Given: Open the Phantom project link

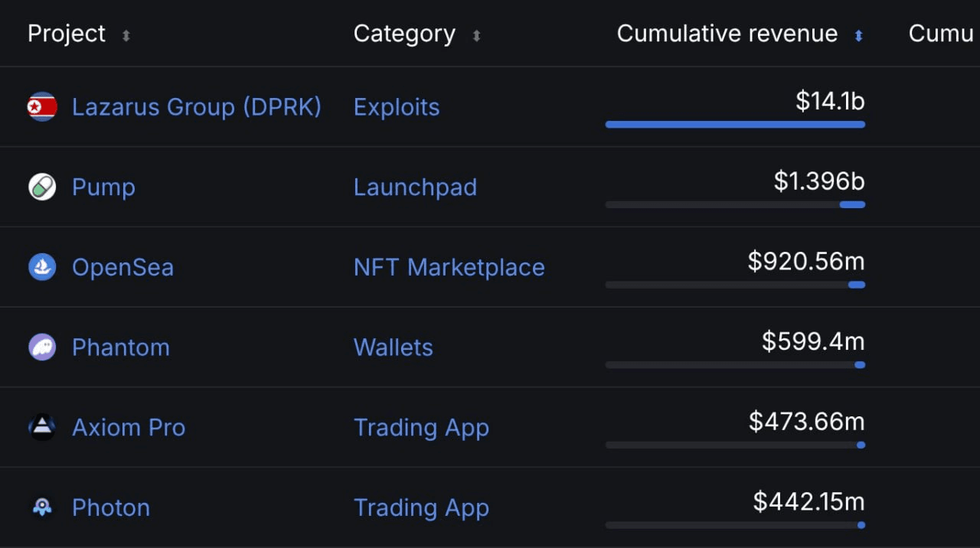Looking at the screenshot, I should [121, 347].
